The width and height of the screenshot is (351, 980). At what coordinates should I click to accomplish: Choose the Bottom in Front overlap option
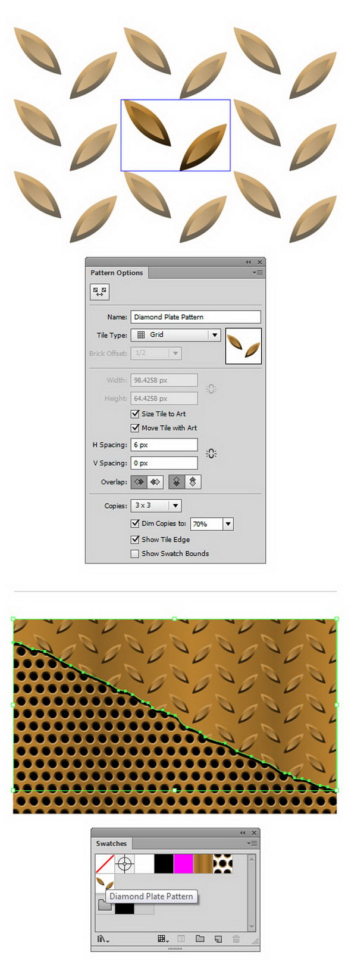(193, 482)
